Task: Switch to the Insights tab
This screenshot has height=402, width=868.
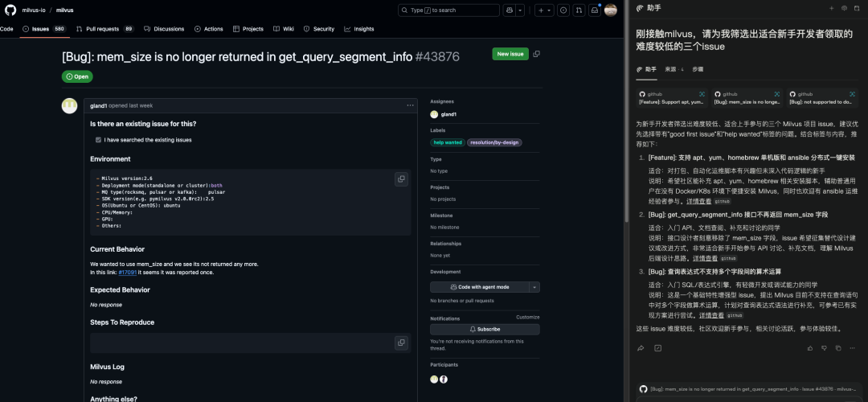Action: (358, 29)
